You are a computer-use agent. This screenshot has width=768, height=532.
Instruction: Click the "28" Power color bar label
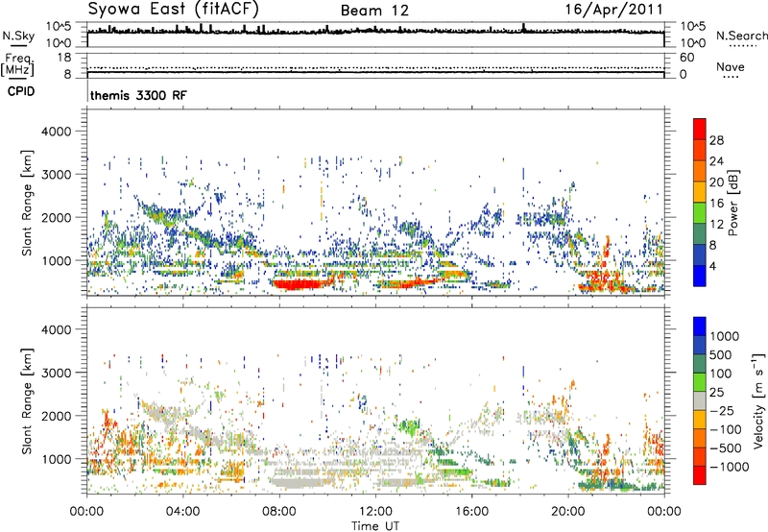(716, 140)
